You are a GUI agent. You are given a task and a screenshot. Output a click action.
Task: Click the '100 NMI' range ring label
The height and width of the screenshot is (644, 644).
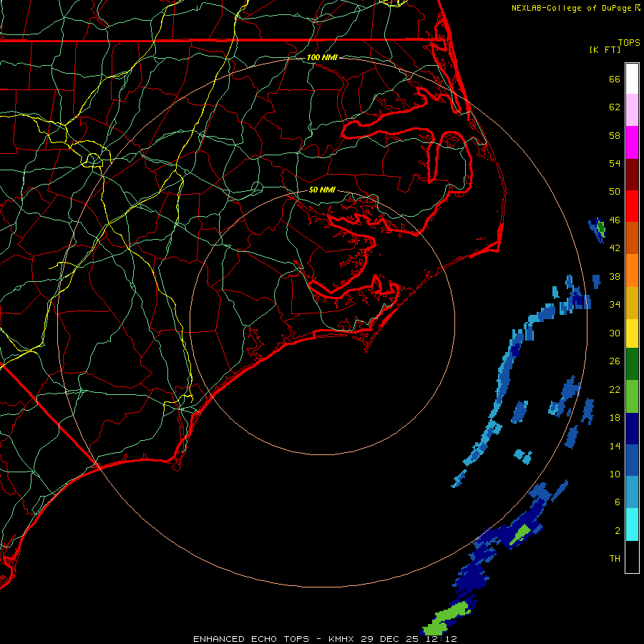tap(322, 57)
